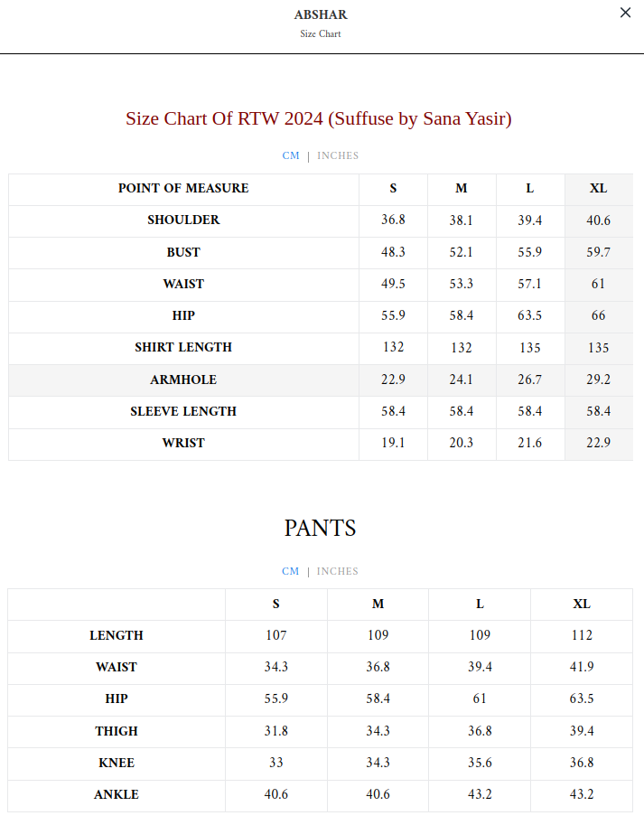Click the KNEE row label
Screen dimensions: 644x825
(x=117, y=763)
